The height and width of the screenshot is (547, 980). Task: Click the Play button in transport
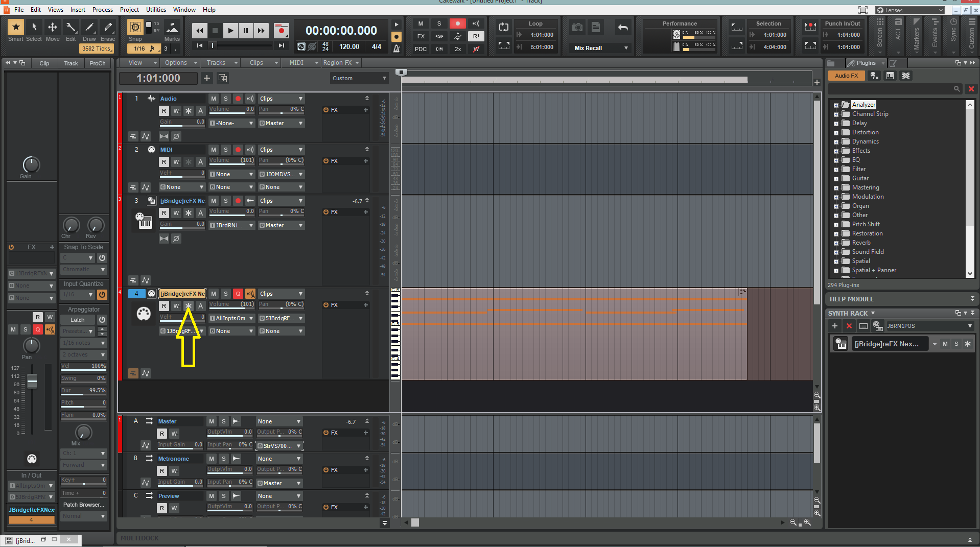tap(230, 31)
